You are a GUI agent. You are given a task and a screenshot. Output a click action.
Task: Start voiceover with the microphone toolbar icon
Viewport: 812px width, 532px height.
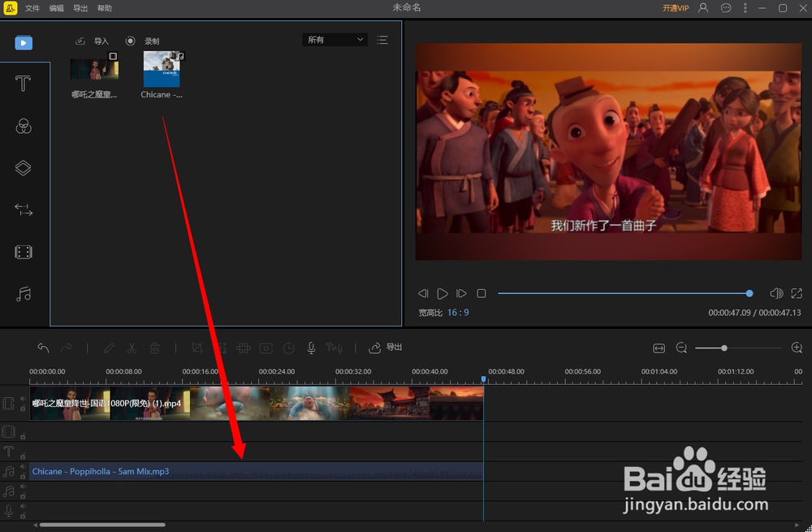(311, 348)
